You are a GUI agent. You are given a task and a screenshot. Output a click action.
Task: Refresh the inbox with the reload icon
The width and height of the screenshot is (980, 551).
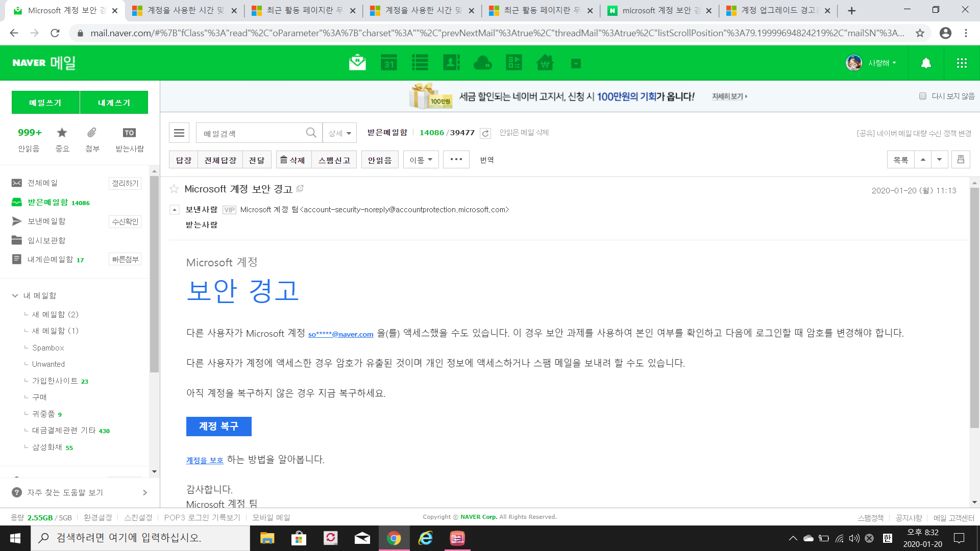(485, 133)
